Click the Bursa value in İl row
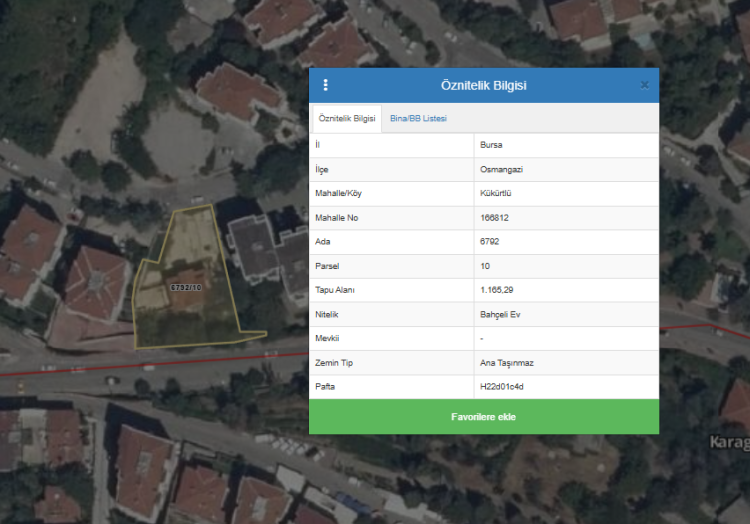Image resolution: width=750 pixels, height=524 pixels. pos(492,145)
